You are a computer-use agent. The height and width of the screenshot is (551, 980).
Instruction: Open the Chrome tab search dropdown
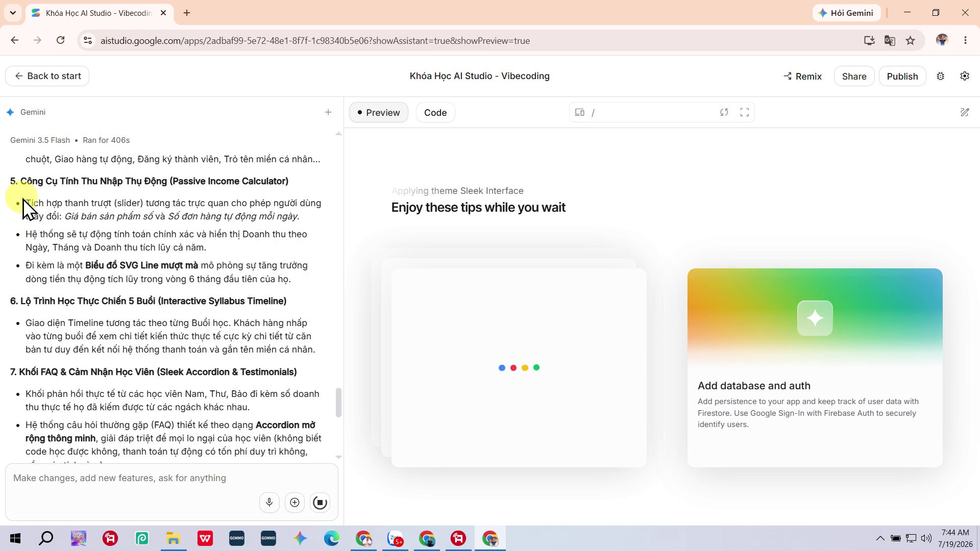(13, 13)
